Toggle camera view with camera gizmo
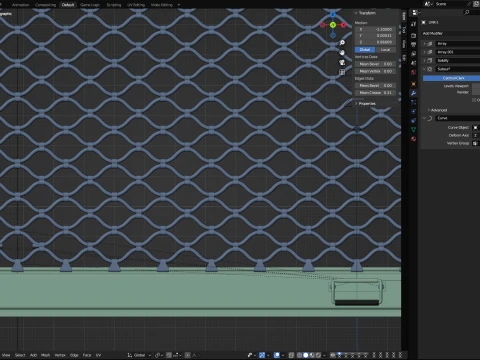 [342, 62]
